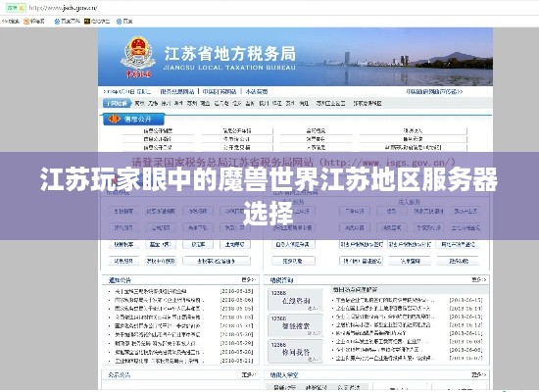Screen dimensions: 539x392
Task: Click the red jsgs.gov.cn redirect notice
Action: 294,162
